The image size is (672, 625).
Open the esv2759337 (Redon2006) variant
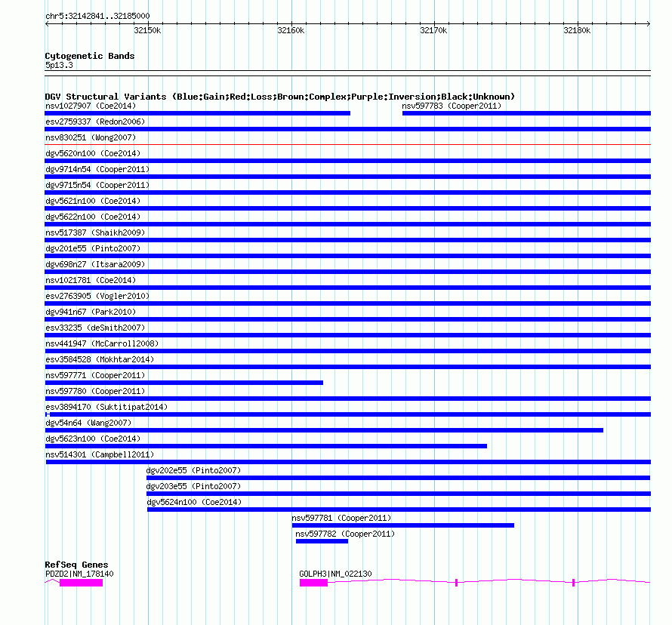point(95,122)
